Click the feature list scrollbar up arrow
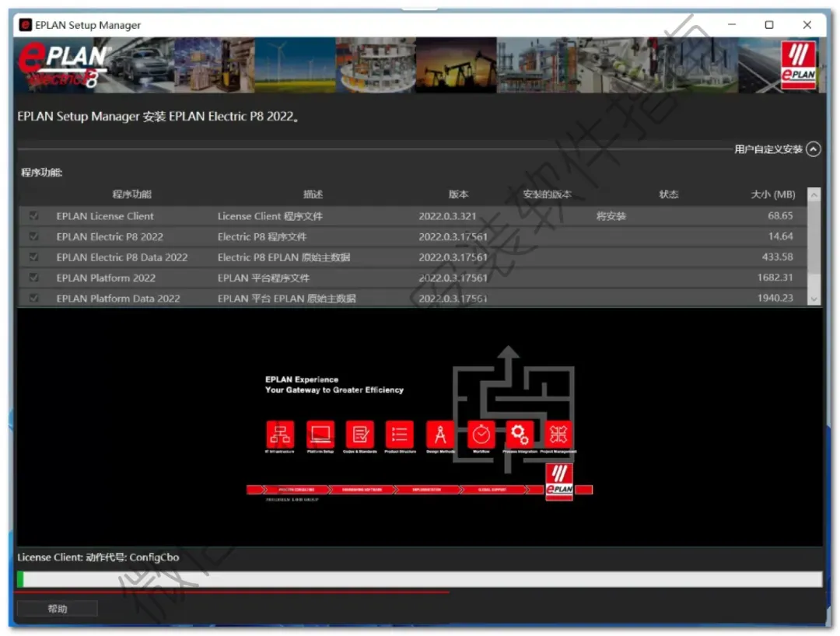 (x=814, y=194)
